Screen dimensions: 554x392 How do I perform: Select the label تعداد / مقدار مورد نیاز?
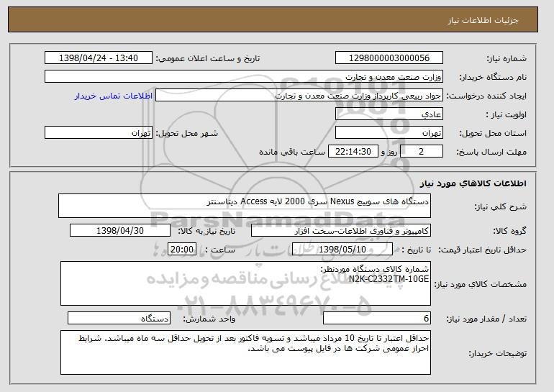click(x=486, y=319)
